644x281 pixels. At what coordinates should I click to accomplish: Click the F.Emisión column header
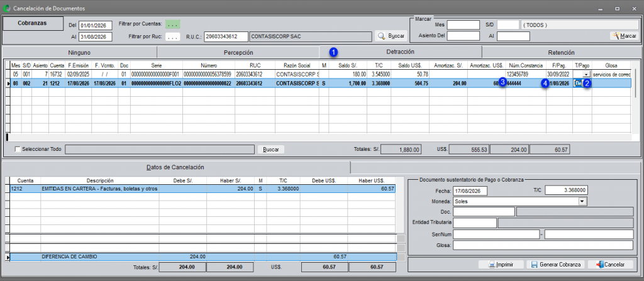pos(78,65)
